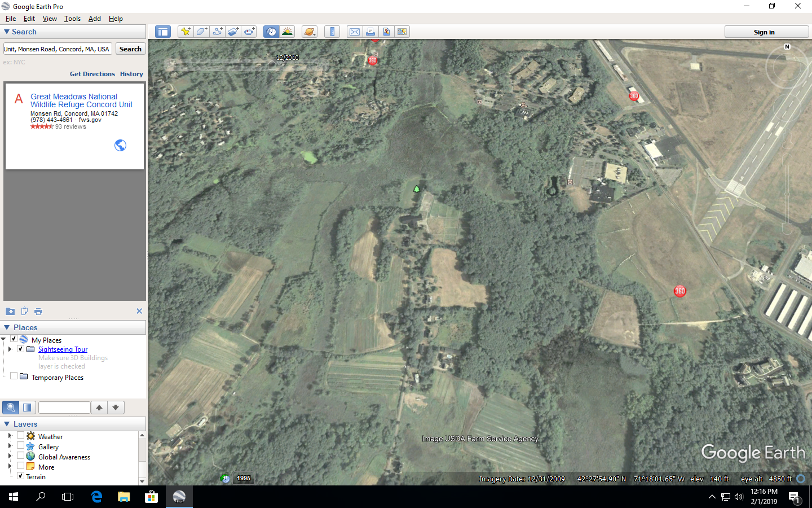Open the Add menu
The height and width of the screenshot is (508, 812).
coord(95,19)
